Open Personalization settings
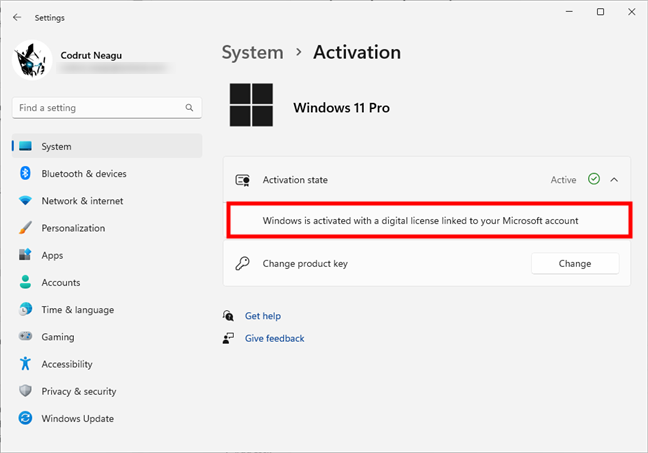 click(x=73, y=228)
